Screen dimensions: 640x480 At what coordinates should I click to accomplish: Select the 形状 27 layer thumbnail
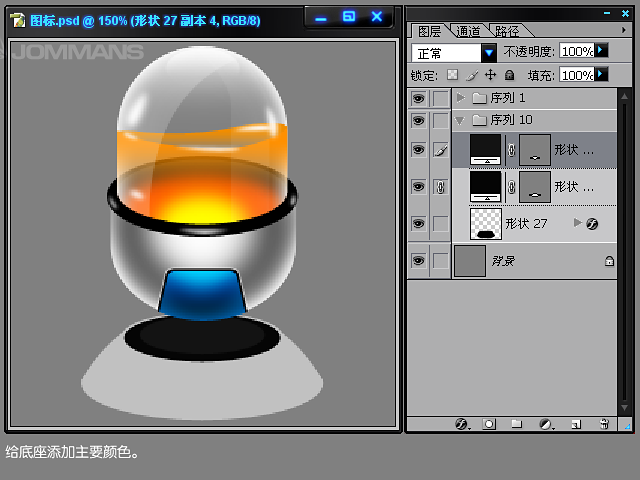coord(486,224)
